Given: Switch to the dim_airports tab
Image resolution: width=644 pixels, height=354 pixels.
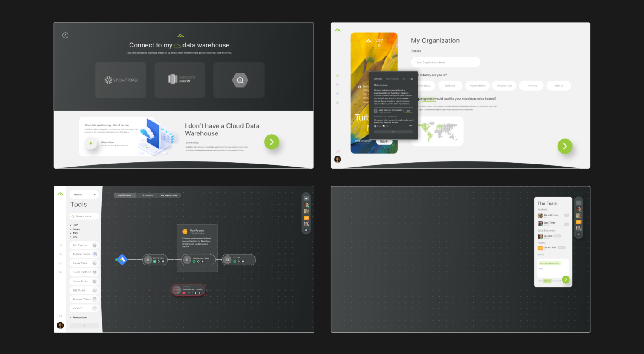Looking at the screenshot, I should [x=148, y=195].
